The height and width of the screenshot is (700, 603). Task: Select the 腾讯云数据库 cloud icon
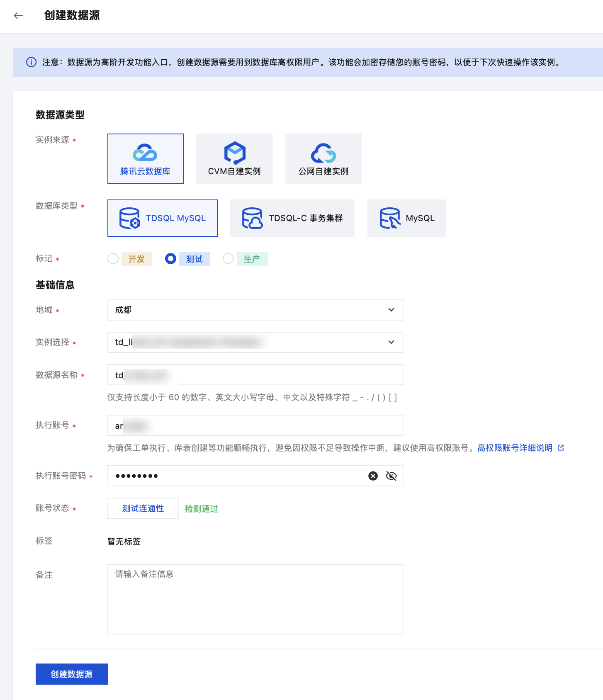(145, 153)
